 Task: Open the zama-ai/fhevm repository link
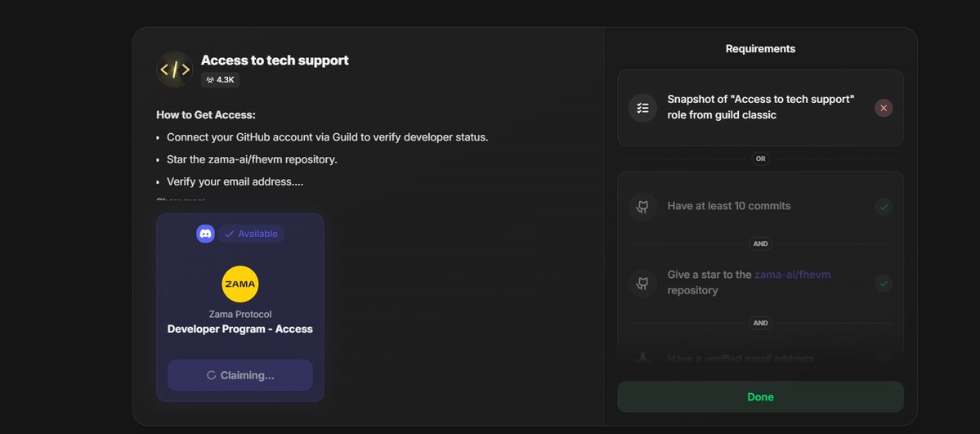[792, 275]
